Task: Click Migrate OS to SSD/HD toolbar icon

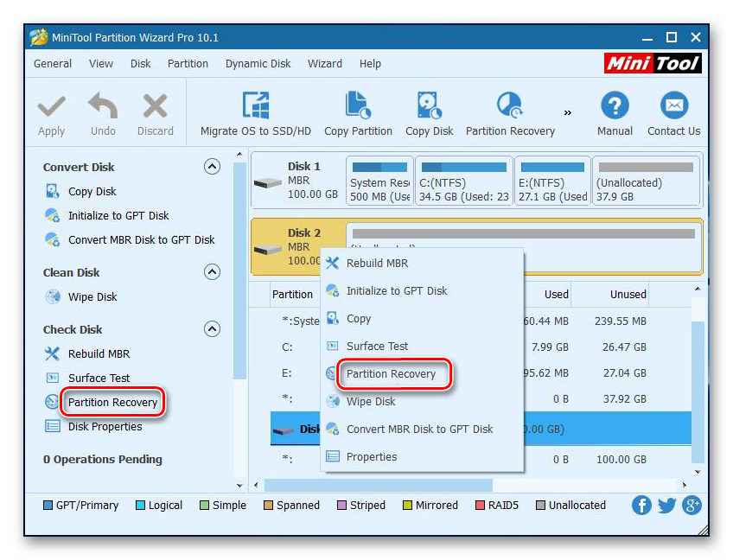Action: click(255, 107)
